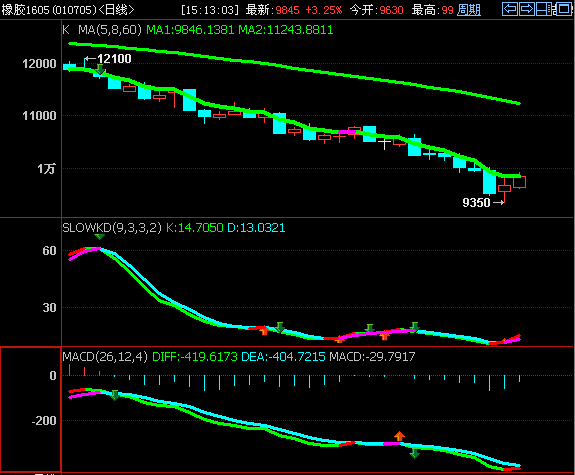Click the largest cyan candlestick near 9350
The image size is (575, 475).
pos(489,182)
